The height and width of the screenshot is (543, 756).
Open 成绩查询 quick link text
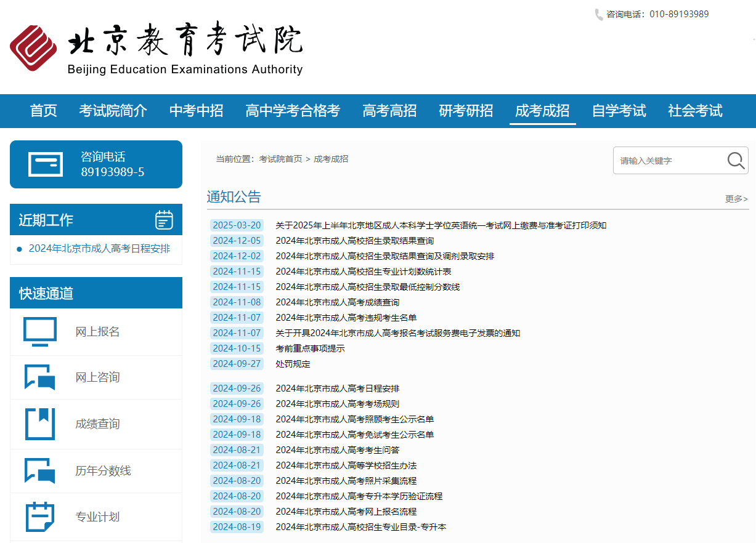(x=97, y=424)
